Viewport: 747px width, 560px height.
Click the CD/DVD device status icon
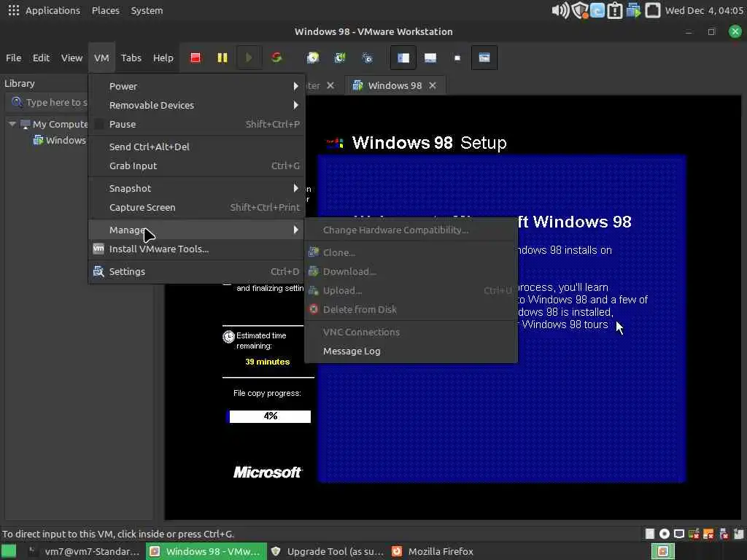pos(664,534)
